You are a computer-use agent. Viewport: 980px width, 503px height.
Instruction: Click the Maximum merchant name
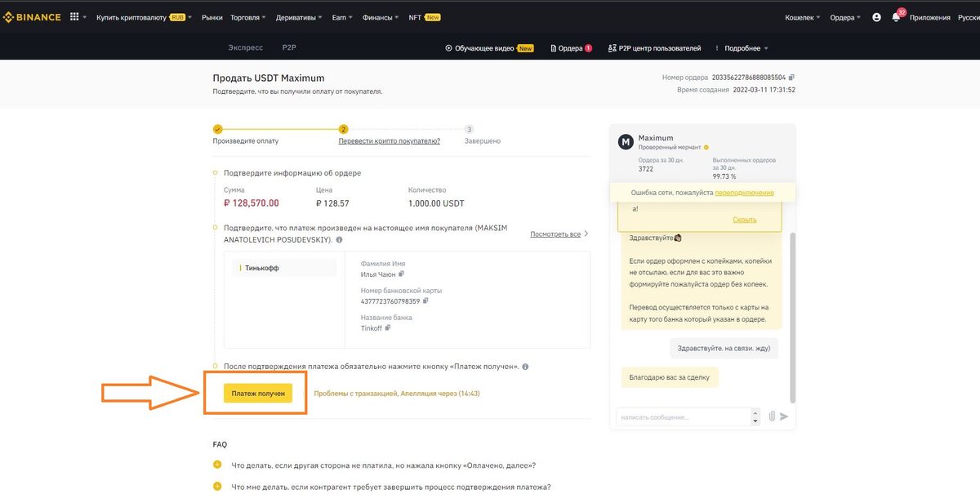coord(656,138)
